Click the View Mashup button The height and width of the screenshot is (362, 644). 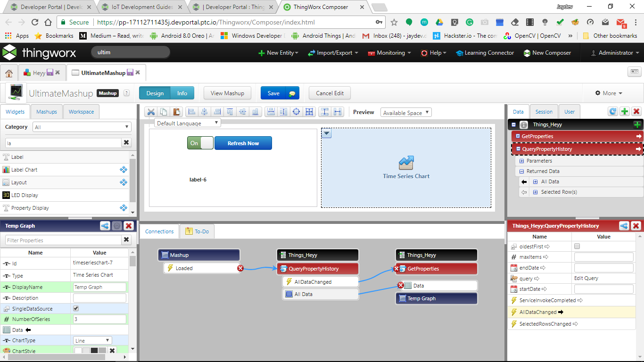pos(227,93)
